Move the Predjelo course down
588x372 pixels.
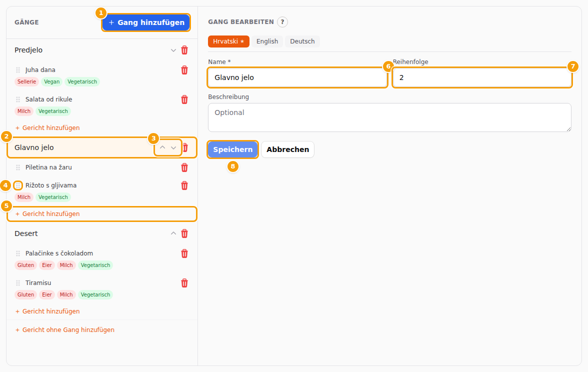(173, 50)
